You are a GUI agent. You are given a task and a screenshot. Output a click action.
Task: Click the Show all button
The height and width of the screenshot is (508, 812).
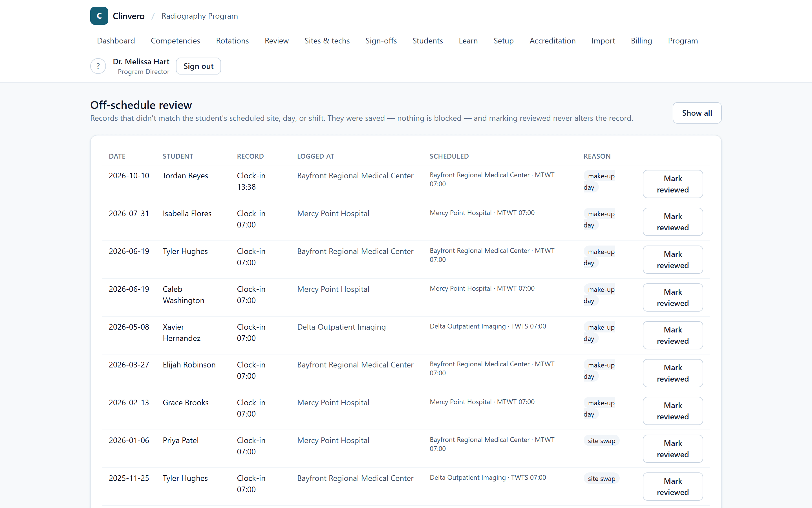tap(697, 113)
